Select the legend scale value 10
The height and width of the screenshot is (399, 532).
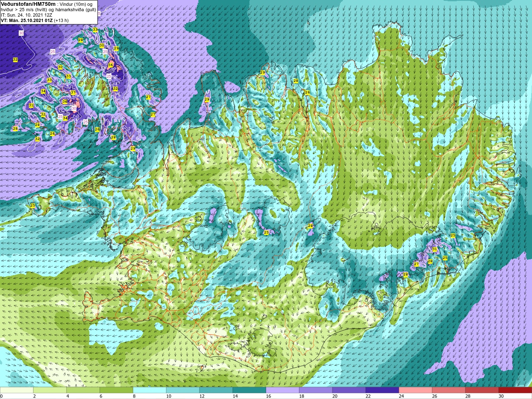169,396
